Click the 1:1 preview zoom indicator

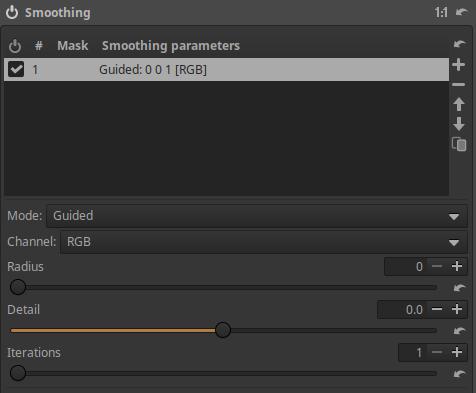[441, 13]
